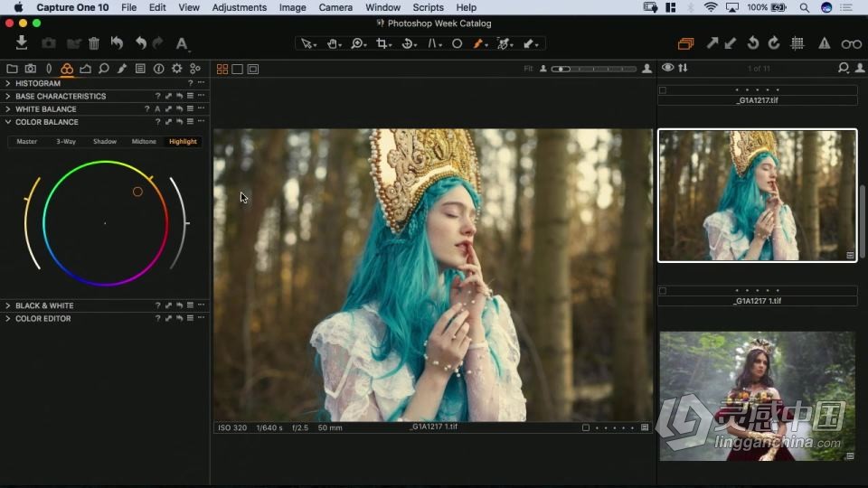Image resolution: width=868 pixels, height=488 pixels.
Task: Tick checkbox above _G1A1217.tif thumbnail
Action: point(663,90)
